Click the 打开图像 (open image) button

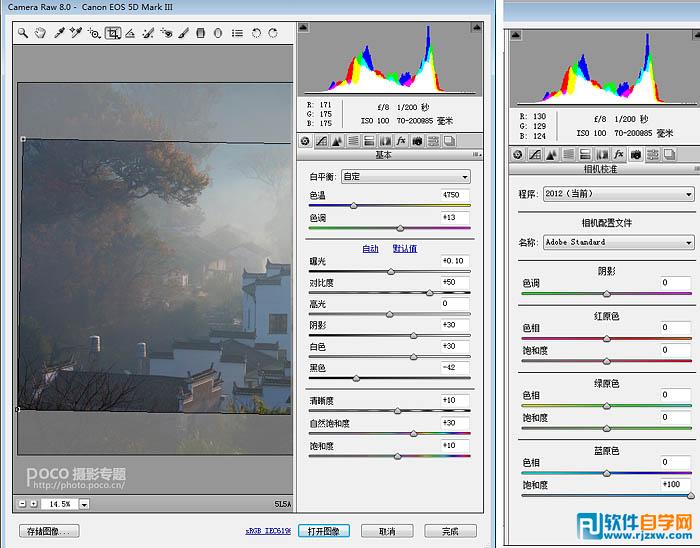(324, 531)
